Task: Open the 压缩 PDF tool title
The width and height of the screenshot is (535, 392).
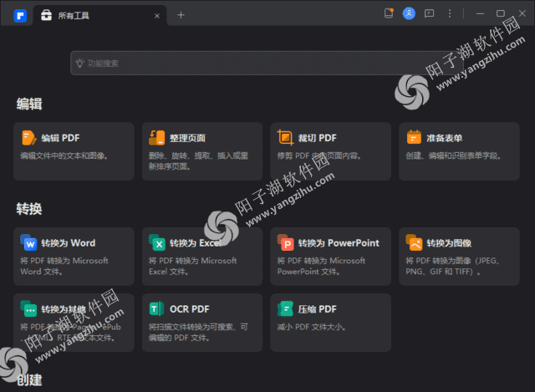Action: [318, 309]
